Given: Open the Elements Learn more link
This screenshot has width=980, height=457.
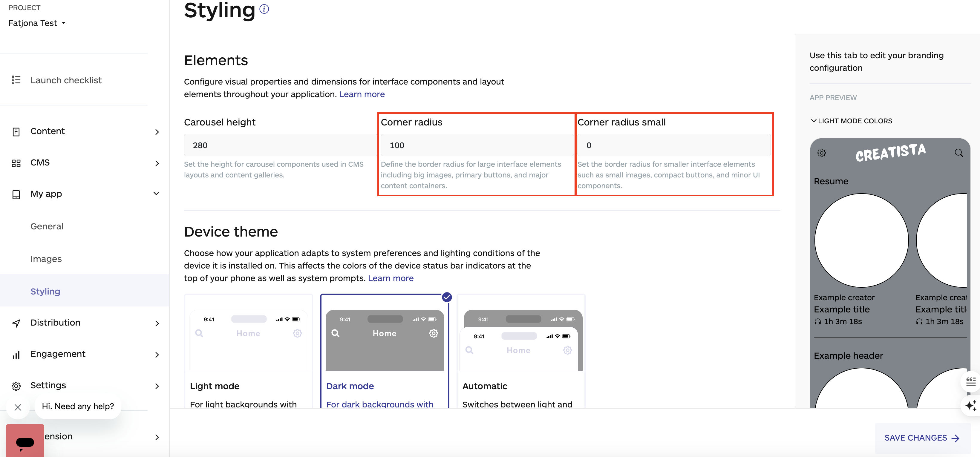Looking at the screenshot, I should click(362, 94).
